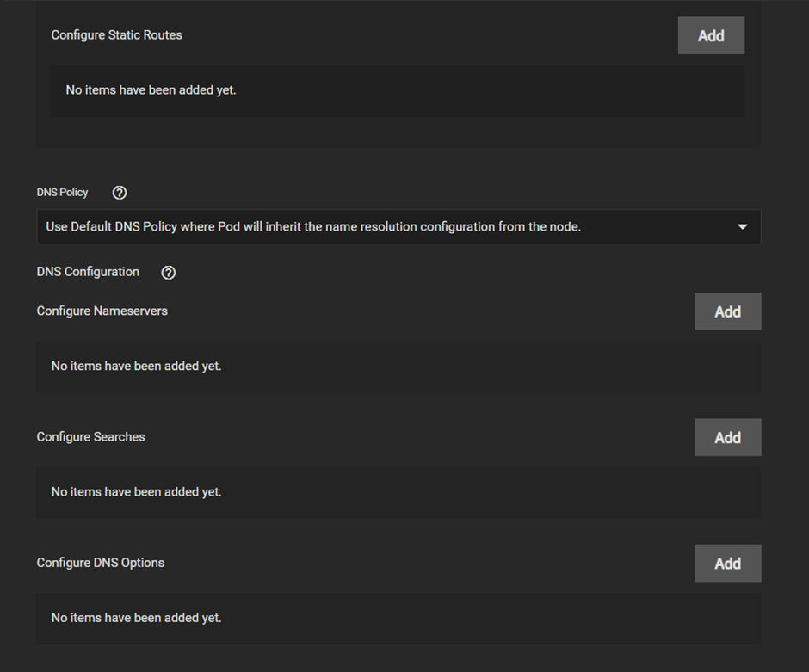Image resolution: width=809 pixels, height=672 pixels.
Task: Expand the DNS Policy dropdown arrow
Action: (743, 227)
